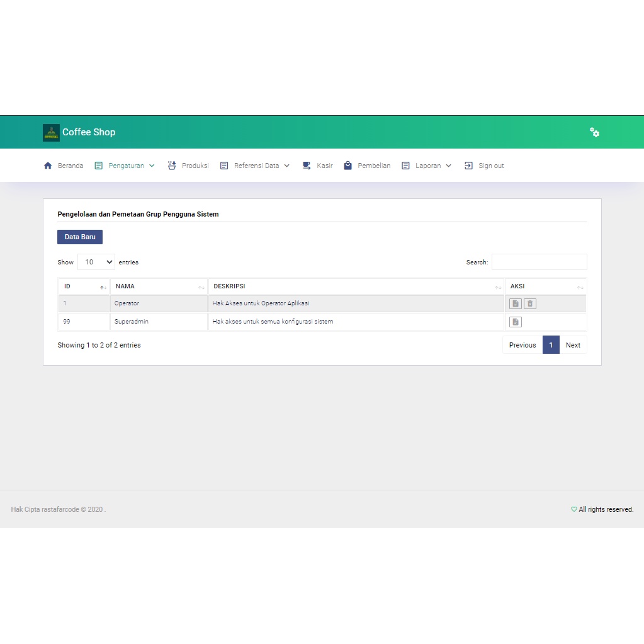Expand the Referensi Data menu chevron

coord(286,166)
